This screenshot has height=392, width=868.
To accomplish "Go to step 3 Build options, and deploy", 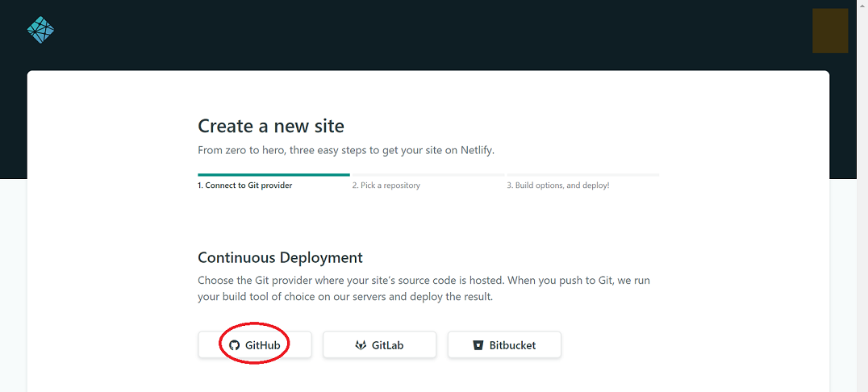I will [x=558, y=186].
